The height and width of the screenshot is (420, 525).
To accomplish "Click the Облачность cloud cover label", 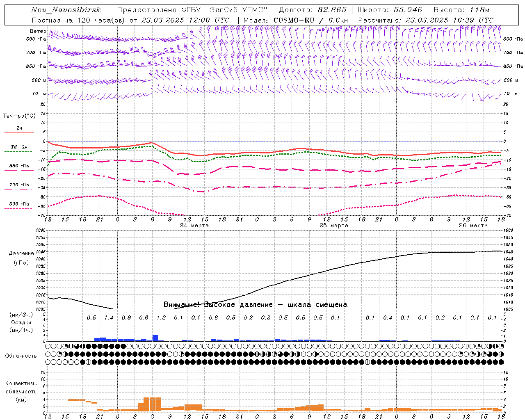I will [21, 356].
